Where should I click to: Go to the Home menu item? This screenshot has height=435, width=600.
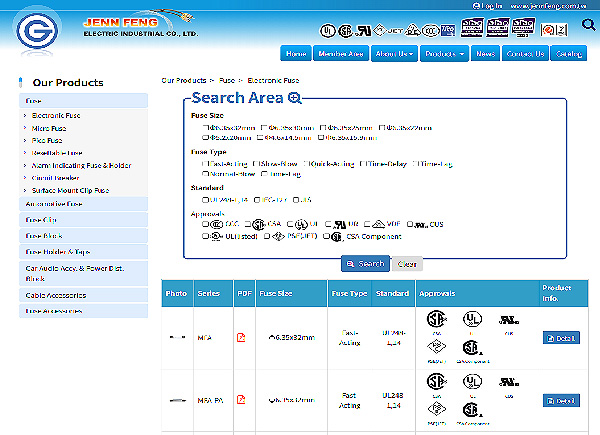(x=296, y=53)
